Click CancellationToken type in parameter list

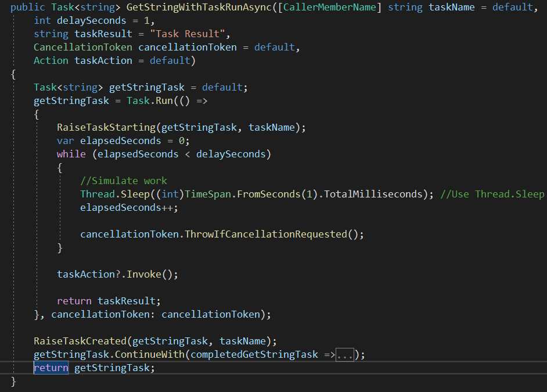[83, 47]
